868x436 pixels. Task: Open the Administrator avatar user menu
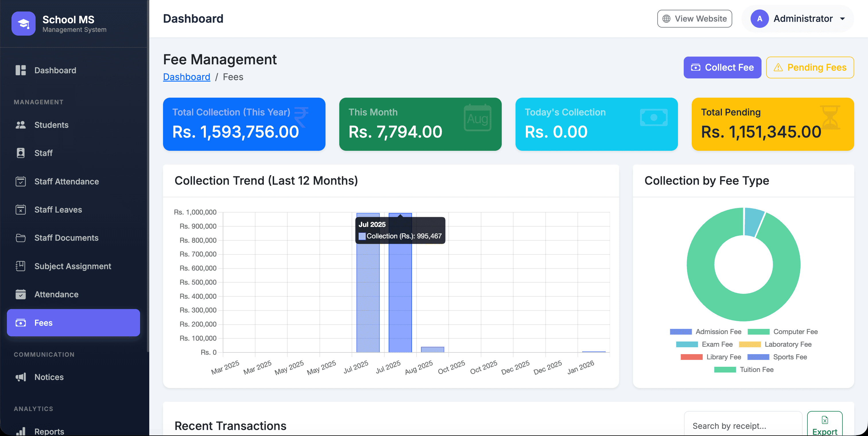[x=759, y=19]
